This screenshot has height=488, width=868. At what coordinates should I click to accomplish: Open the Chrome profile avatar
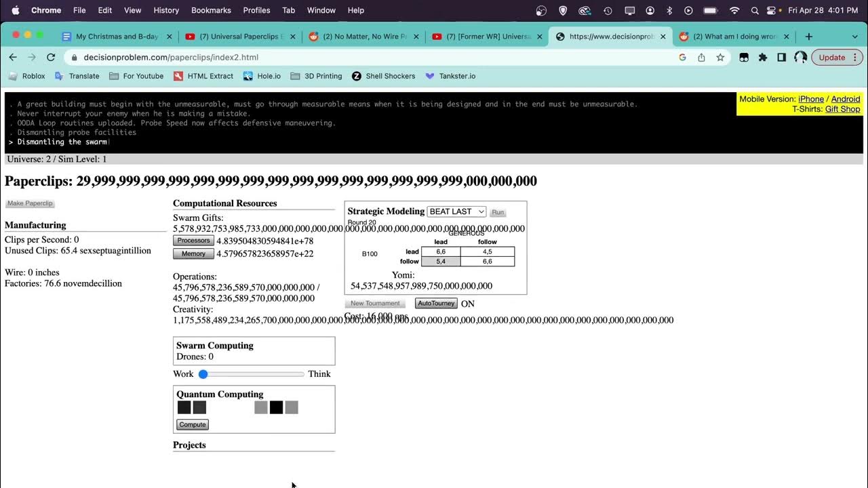pyautogui.click(x=800, y=58)
